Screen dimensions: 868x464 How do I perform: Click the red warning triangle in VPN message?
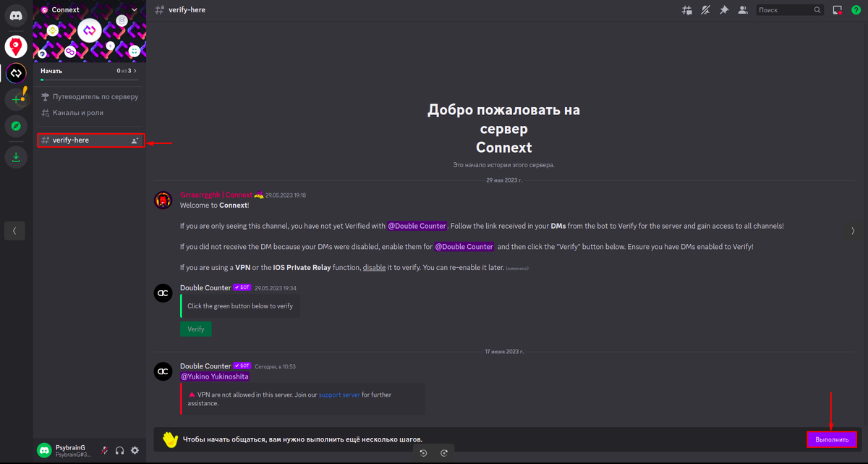coord(192,395)
